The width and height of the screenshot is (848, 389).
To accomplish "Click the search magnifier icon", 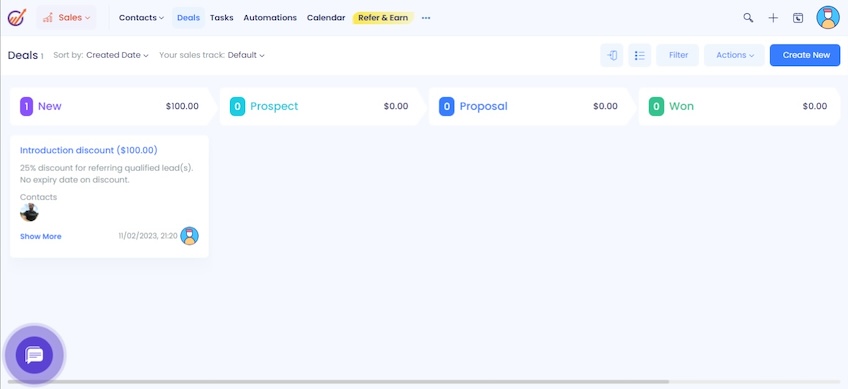I will [748, 18].
